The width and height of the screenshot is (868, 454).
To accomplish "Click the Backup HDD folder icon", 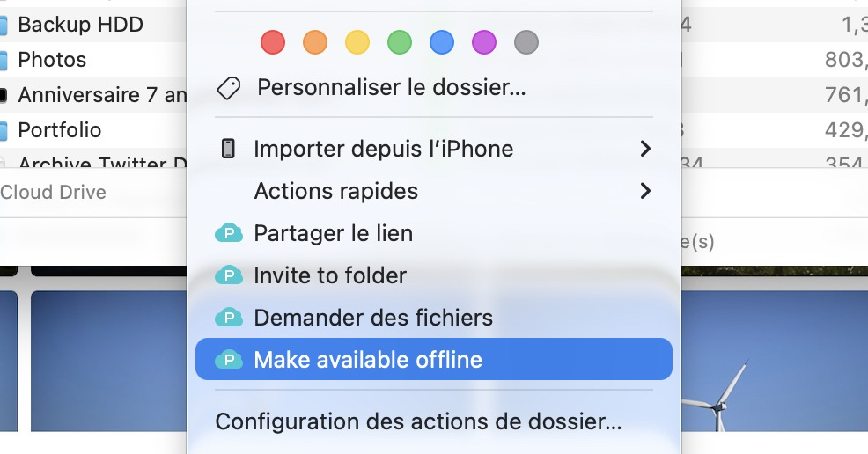I will point(4,25).
